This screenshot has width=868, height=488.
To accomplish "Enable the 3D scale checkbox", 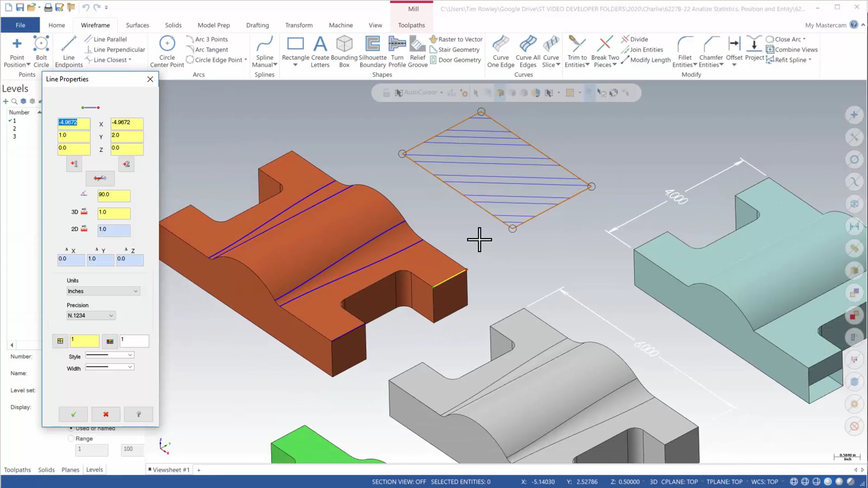I will click(85, 211).
